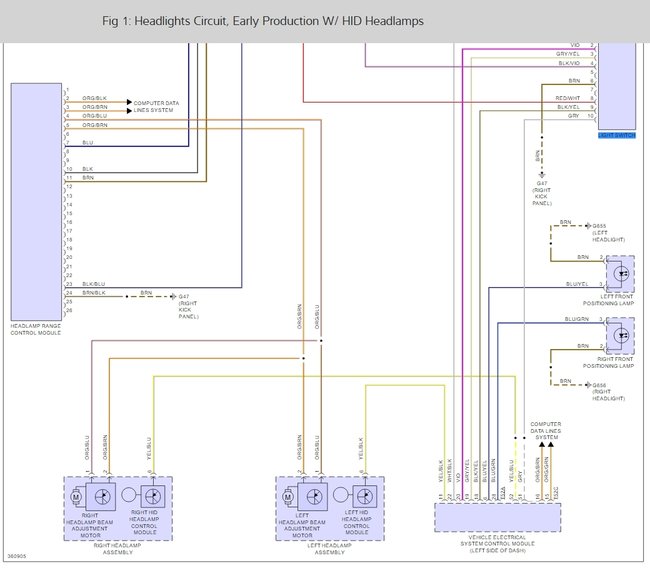Click the BLK/VIO wire label at pin 4

pyautogui.click(x=569, y=63)
